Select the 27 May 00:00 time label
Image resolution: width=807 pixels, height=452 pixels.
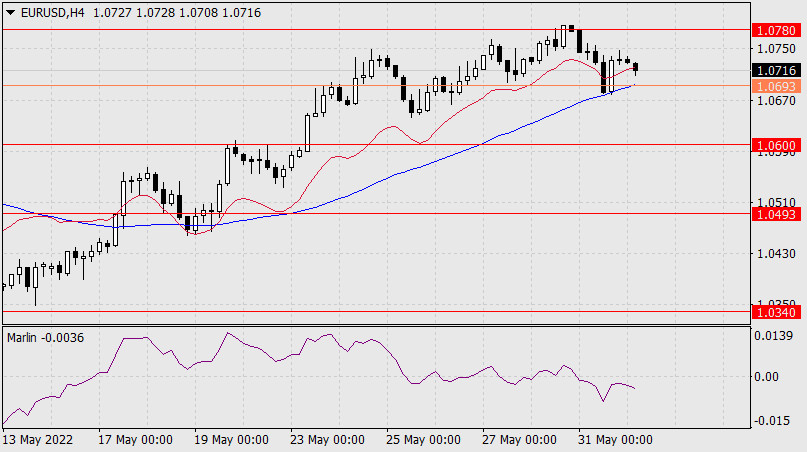point(519,440)
